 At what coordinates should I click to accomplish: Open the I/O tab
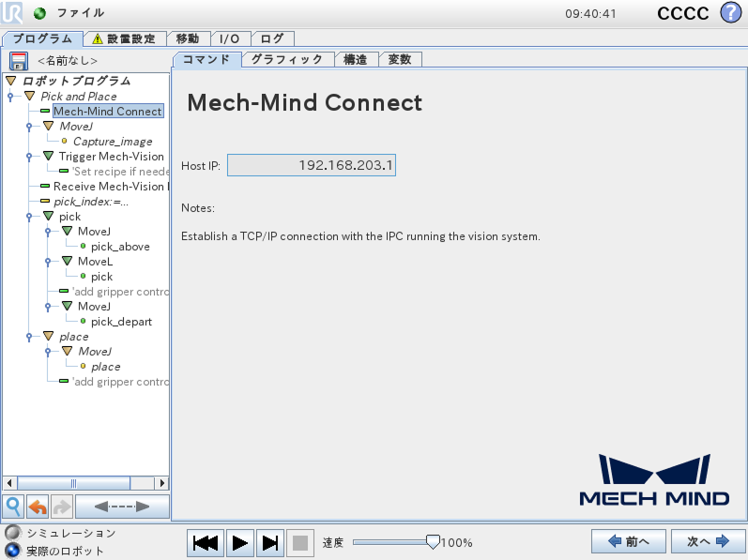pyautogui.click(x=229, y=38)
